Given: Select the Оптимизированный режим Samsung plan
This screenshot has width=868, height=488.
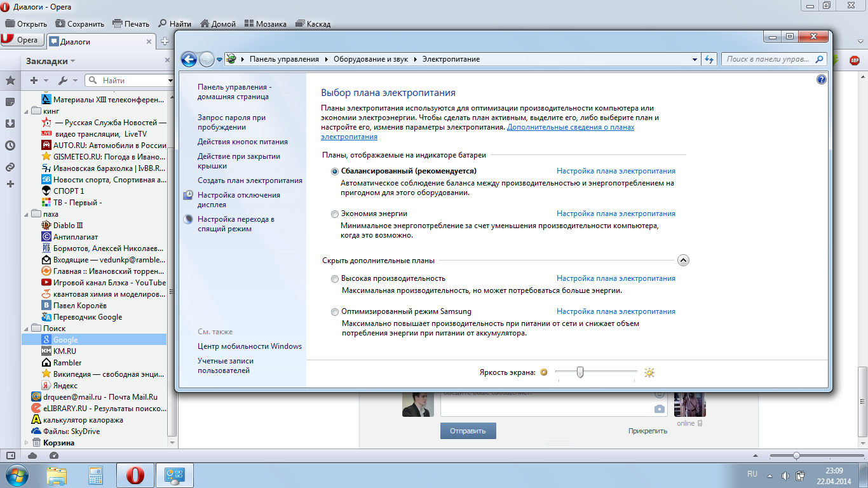Looking at the screenshot, I should pos(335,312).
